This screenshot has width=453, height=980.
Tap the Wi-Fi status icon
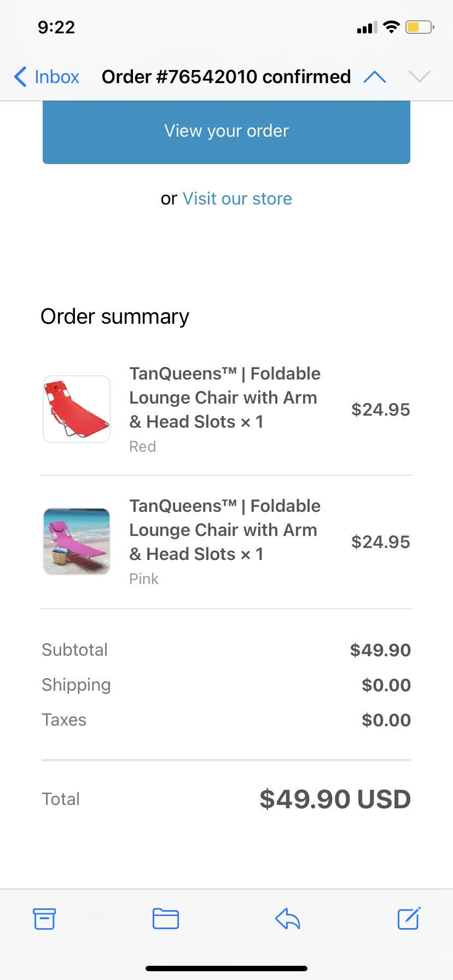point(391,27)
